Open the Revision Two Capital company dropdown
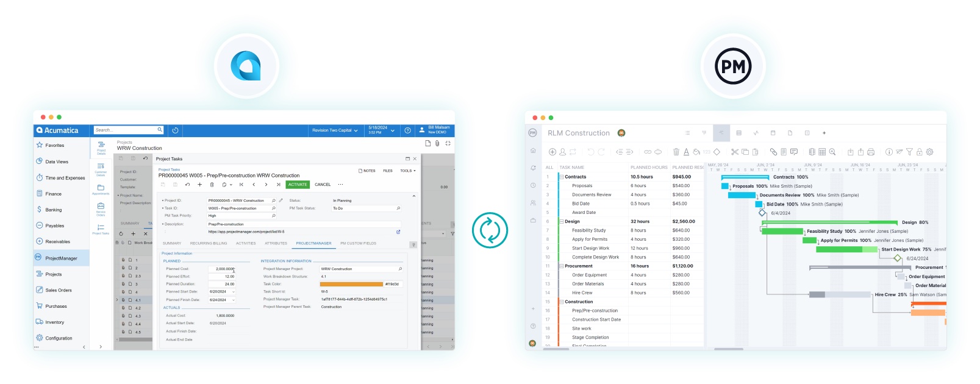Viewport: 980px width, 384px height. 335,130
